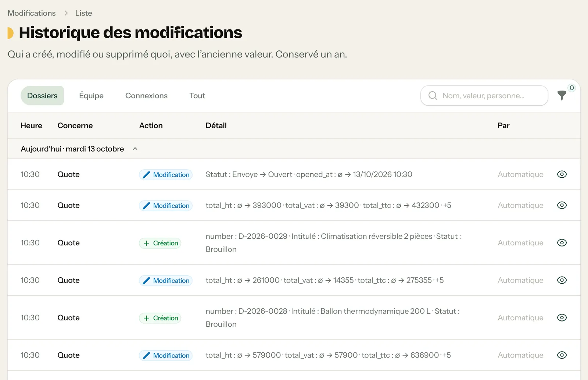Focus the Nom, valeur, personne search field
Viewport: 588px width, 380px height.
pyautogui.click(x=484, y=96)
